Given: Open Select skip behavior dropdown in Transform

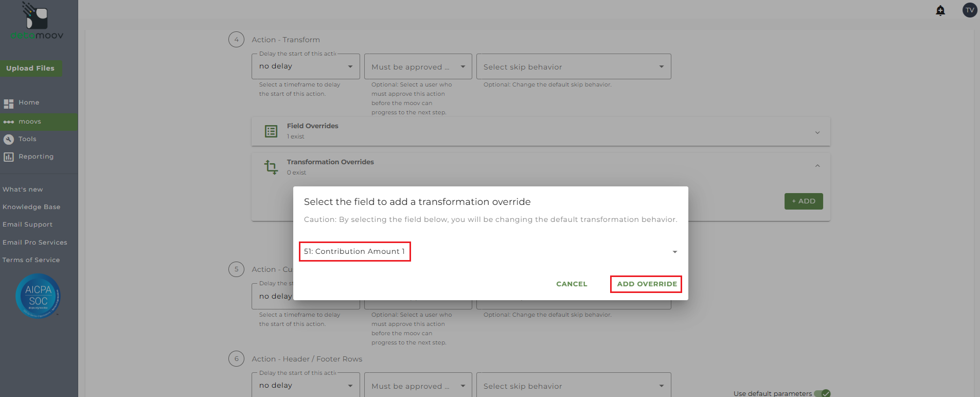Looking at the screenshot, I should [574, 67].
